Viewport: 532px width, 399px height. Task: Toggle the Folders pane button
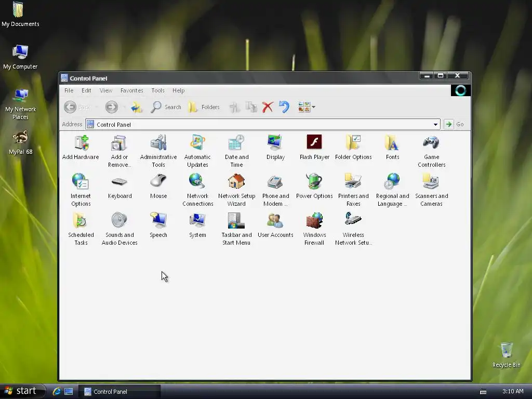click(x=204, y=107)
